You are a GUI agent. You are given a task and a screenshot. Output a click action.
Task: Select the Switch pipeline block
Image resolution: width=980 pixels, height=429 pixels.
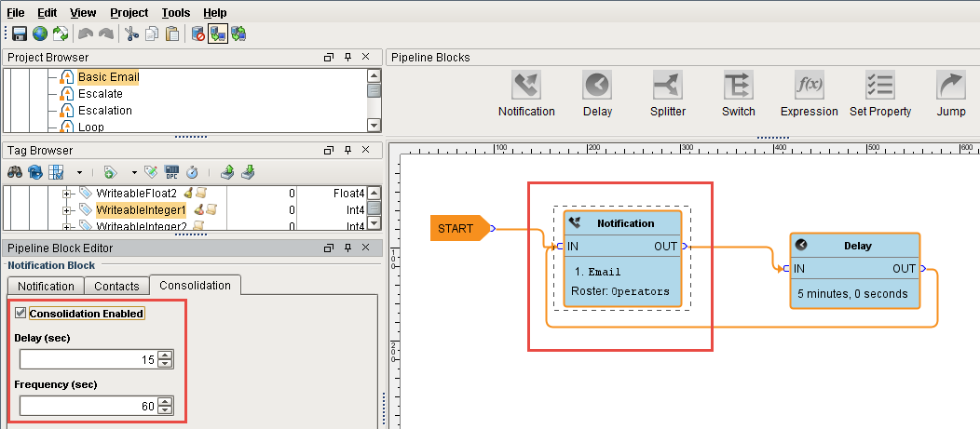click(738, 87)
